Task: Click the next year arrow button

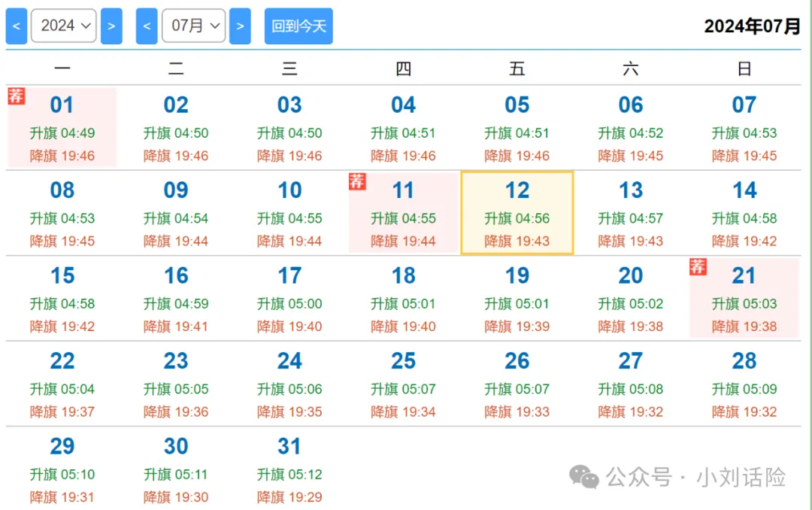Action: [x=111, y=26]
